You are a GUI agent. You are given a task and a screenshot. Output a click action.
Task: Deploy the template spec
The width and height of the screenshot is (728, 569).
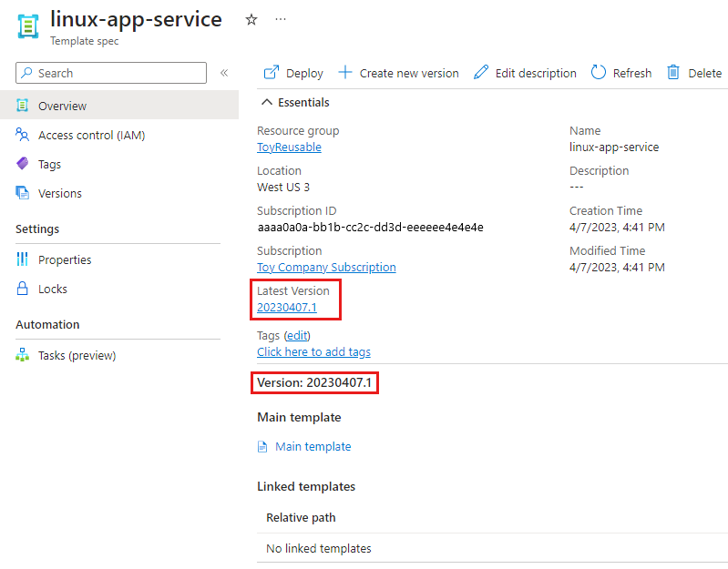click(293, 73)
